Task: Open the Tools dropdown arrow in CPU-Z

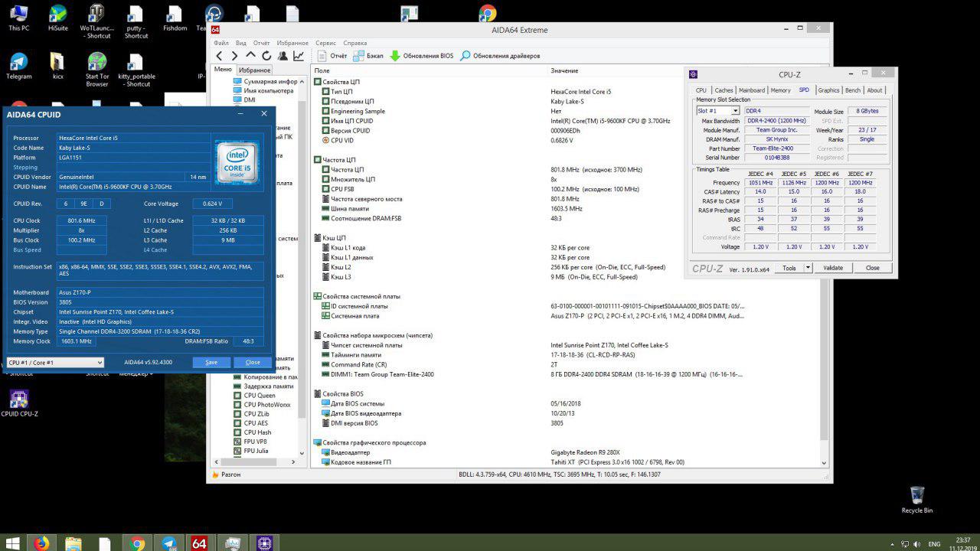Action: click(x=807, y=268)
